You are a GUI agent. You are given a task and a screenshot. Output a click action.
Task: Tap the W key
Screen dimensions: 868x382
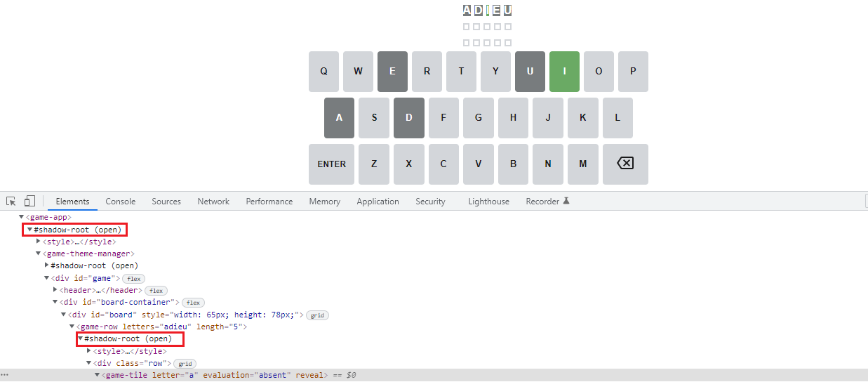358,71
